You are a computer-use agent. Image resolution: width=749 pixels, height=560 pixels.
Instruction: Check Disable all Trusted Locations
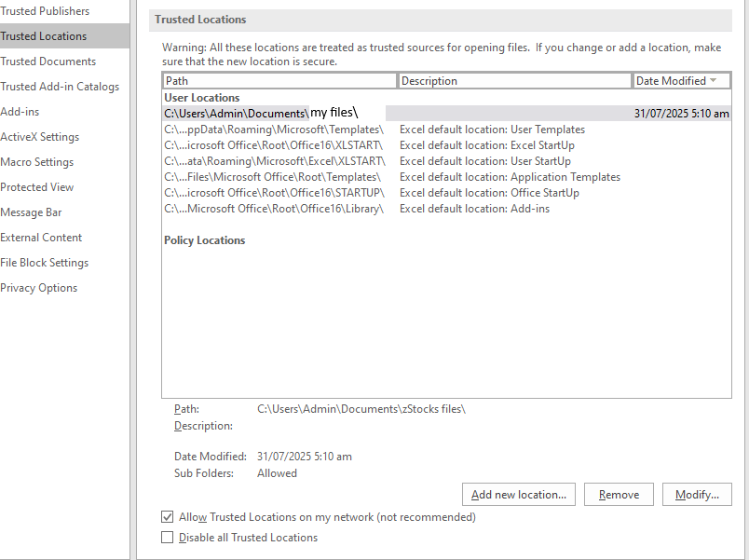pos(167,537)
